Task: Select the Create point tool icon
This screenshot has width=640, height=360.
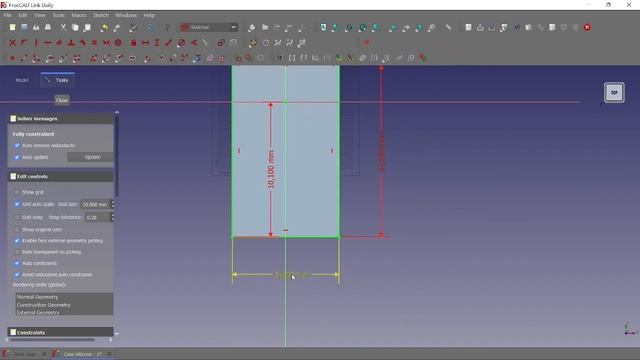Action: pyautogui.click(x=13, y=58)
